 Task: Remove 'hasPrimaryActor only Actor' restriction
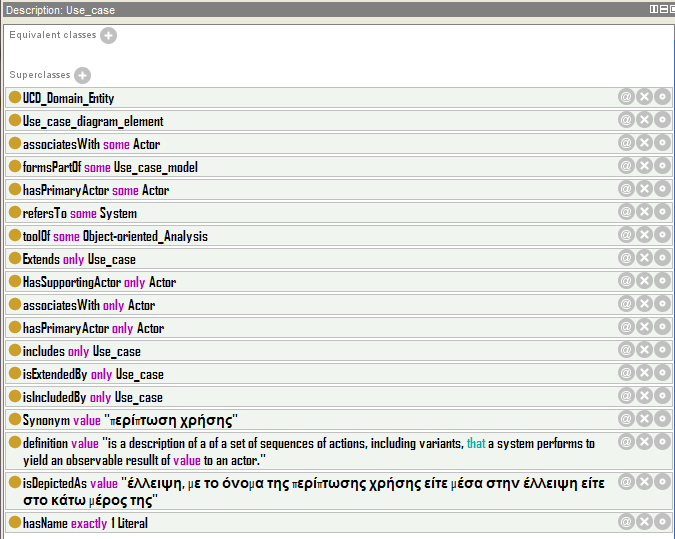click(644, 327)
